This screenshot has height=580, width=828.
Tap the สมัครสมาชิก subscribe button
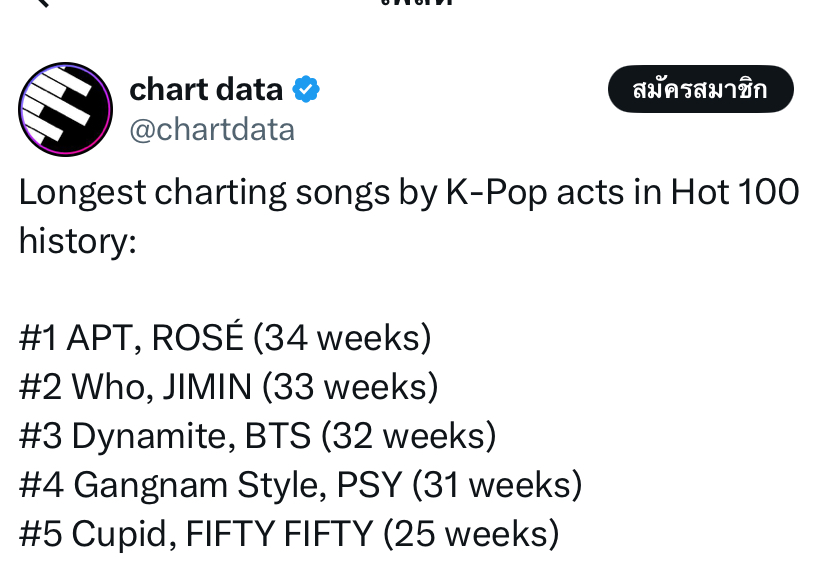(701, 89)
